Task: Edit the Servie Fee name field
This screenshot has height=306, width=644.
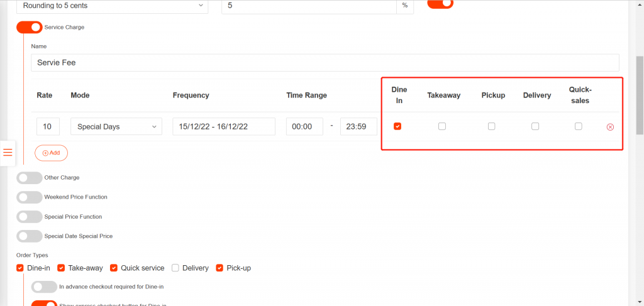Action: tap(325, 63)
